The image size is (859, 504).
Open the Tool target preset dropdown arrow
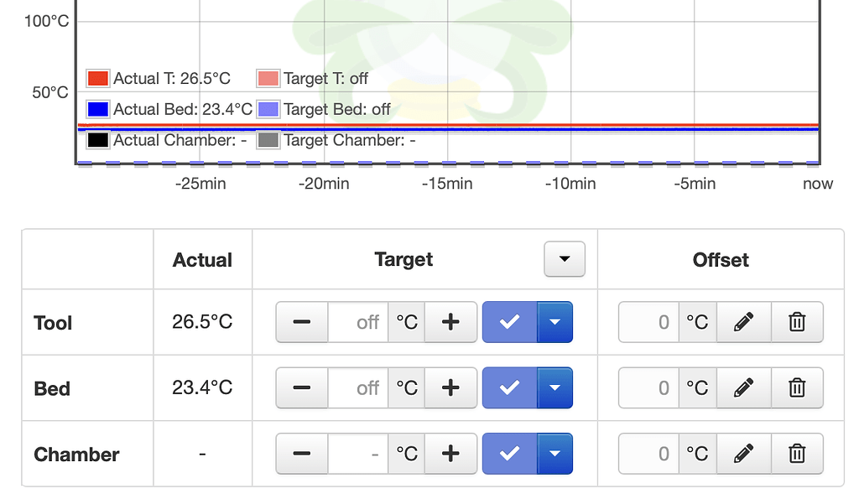(x=553, y=322)
